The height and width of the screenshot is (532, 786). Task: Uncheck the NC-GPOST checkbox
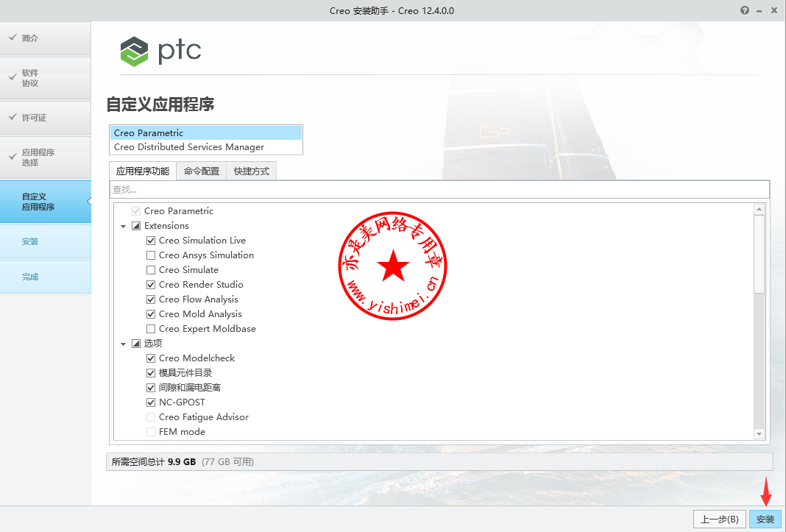pyautogui.click(x=150, y=402)
